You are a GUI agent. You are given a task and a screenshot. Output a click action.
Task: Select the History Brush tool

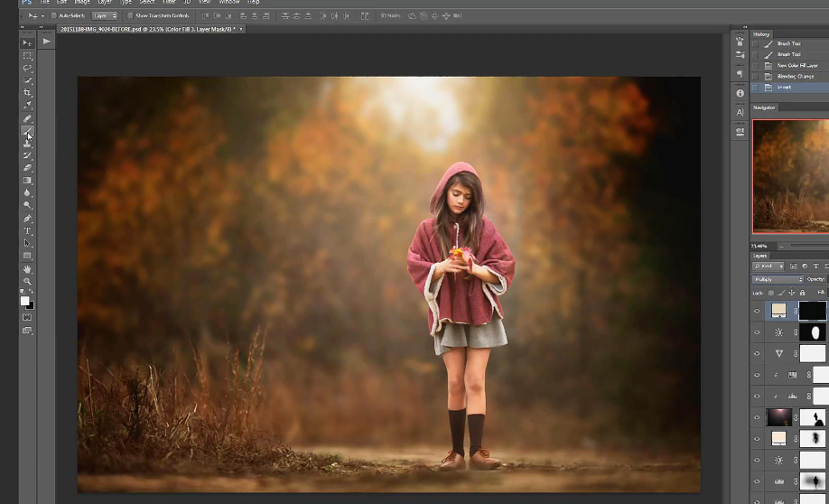coord(27,155)
